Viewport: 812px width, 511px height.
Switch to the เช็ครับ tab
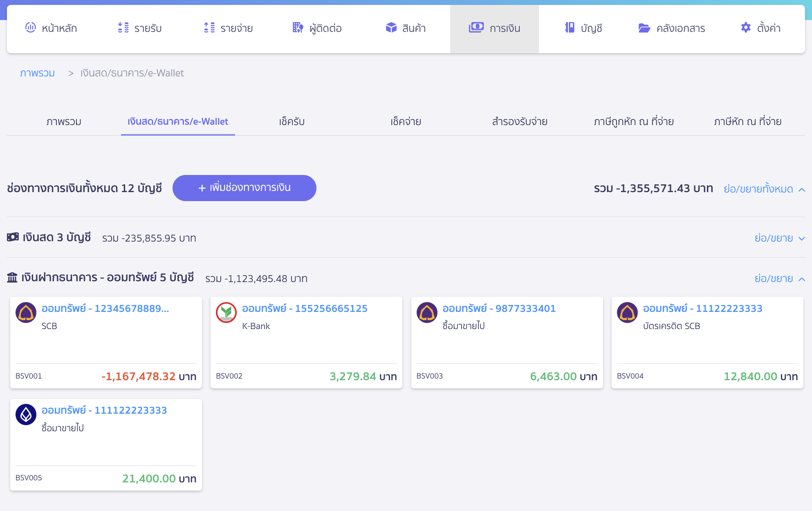pyautogui.click(x=292, y=121)
